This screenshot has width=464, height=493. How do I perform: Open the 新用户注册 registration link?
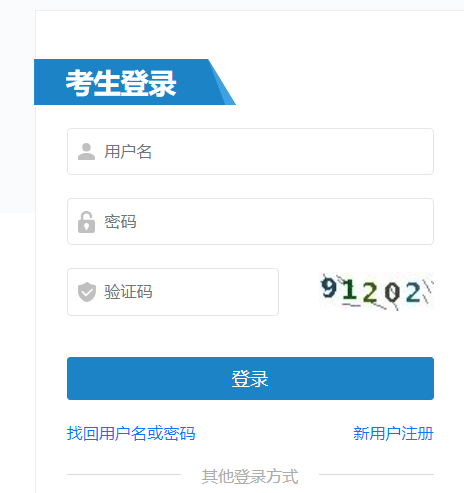[393, 433]
